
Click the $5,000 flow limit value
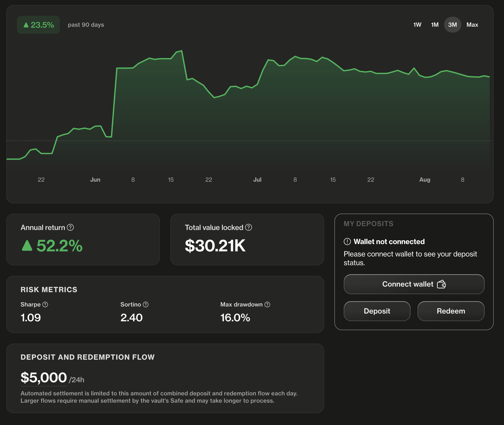pyautogui.click(x=44, y=378)
